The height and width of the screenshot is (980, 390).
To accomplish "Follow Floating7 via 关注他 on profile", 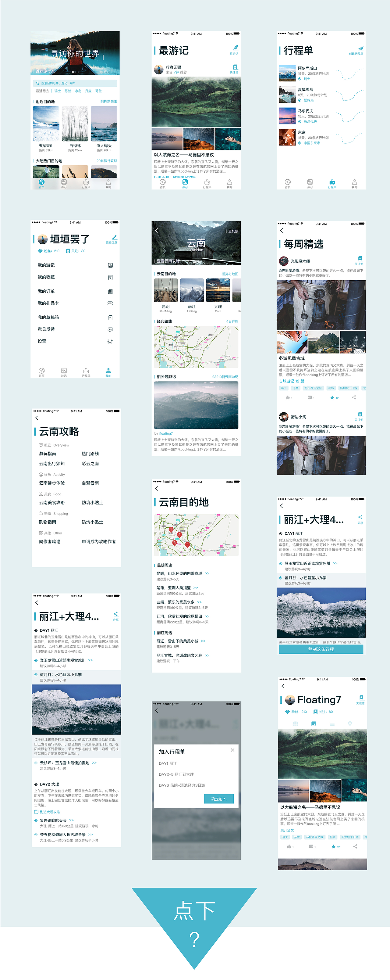I will click(361, 700).
